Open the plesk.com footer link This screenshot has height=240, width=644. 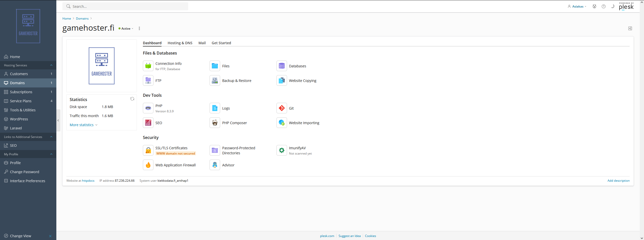(327, 236)
